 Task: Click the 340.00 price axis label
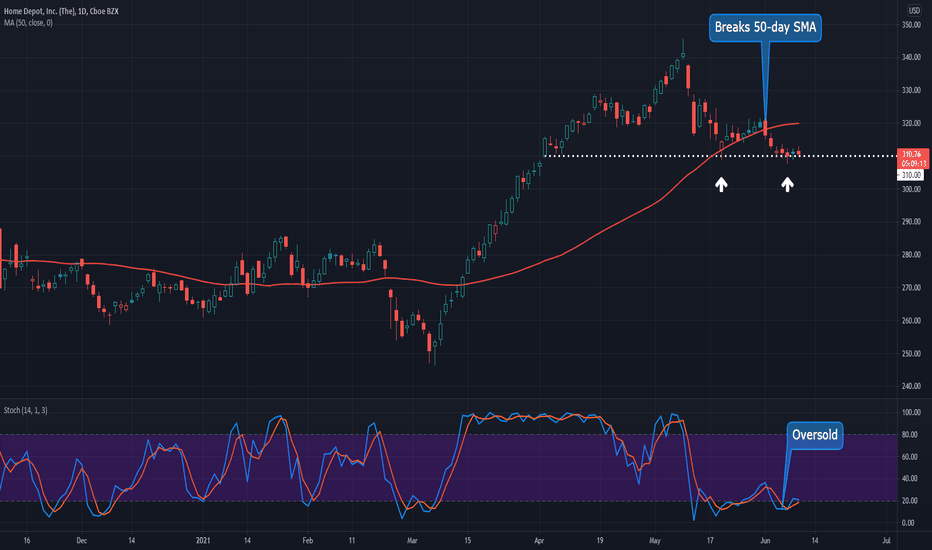pyautogui.click(x=911, y=58)
